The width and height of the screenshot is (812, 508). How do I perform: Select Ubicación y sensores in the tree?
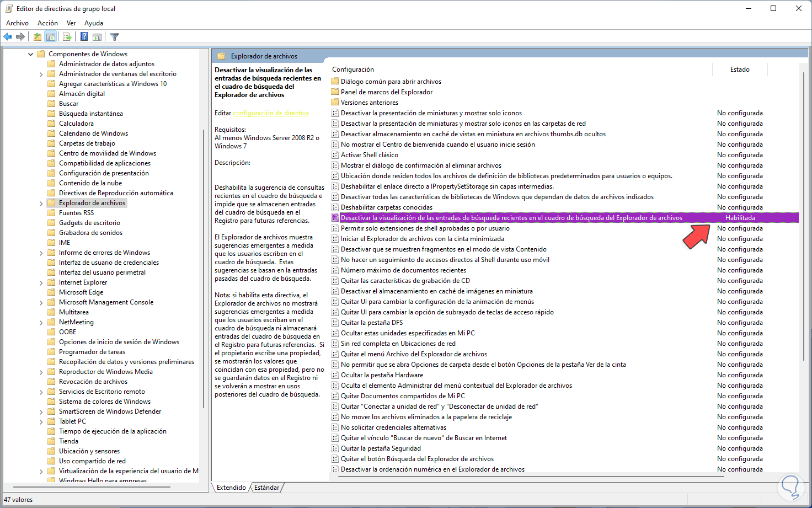(89, 451)
